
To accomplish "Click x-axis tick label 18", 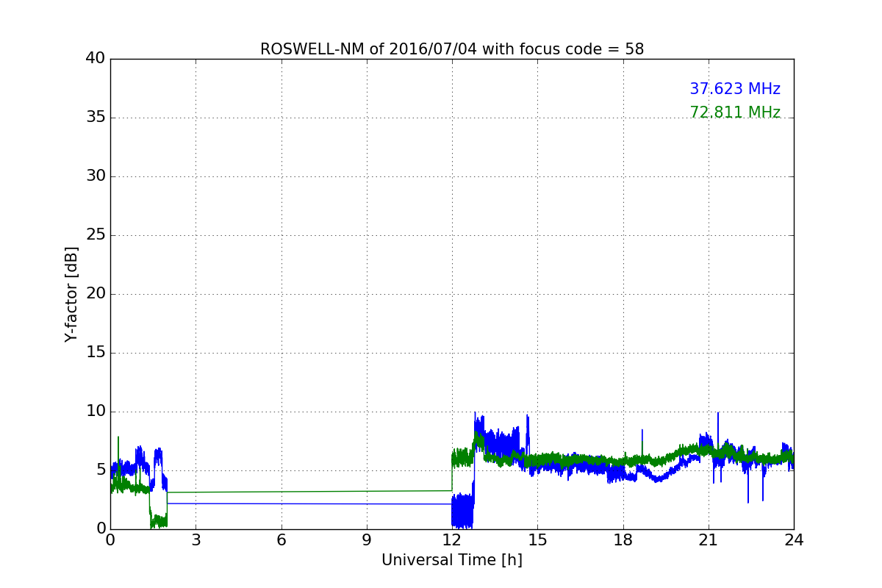I will [x=623, y=539].
